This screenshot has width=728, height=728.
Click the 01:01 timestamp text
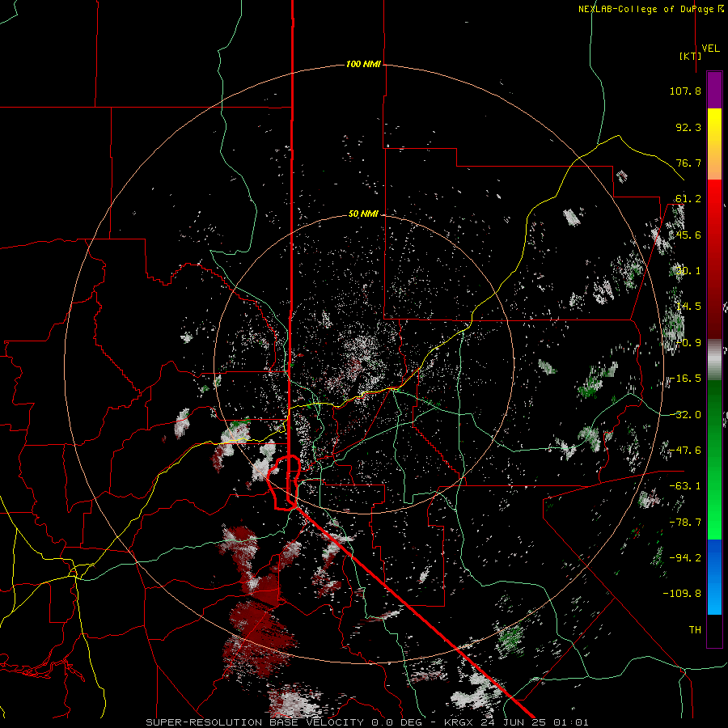point(570,722)
